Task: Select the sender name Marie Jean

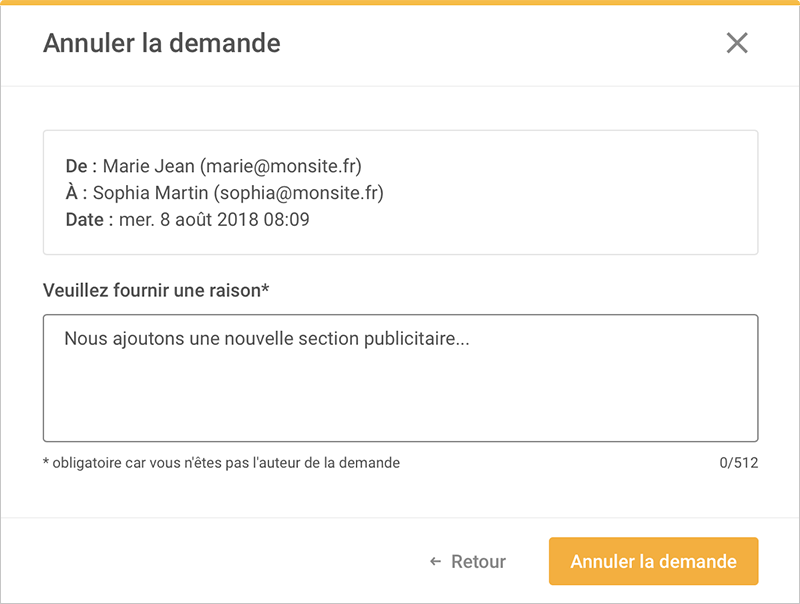Action: point(148,166)
